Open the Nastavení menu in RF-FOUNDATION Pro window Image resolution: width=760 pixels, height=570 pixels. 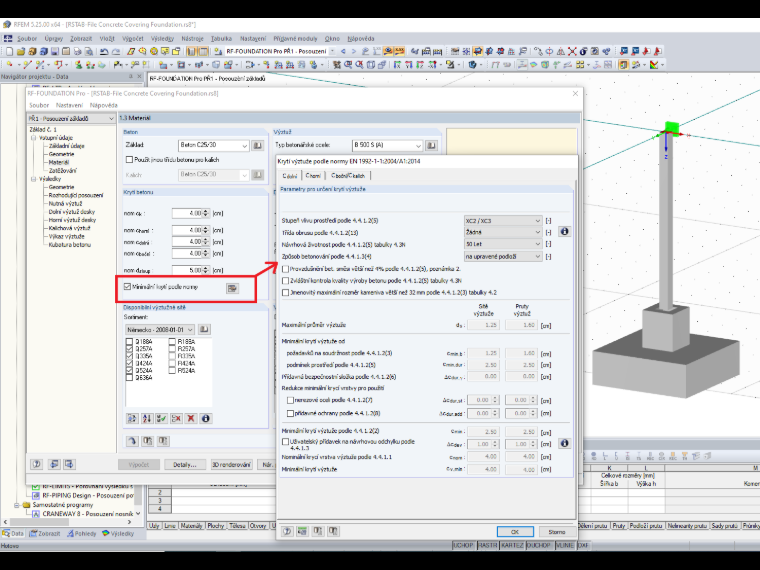pyautogui.click(x=69, y=105)
